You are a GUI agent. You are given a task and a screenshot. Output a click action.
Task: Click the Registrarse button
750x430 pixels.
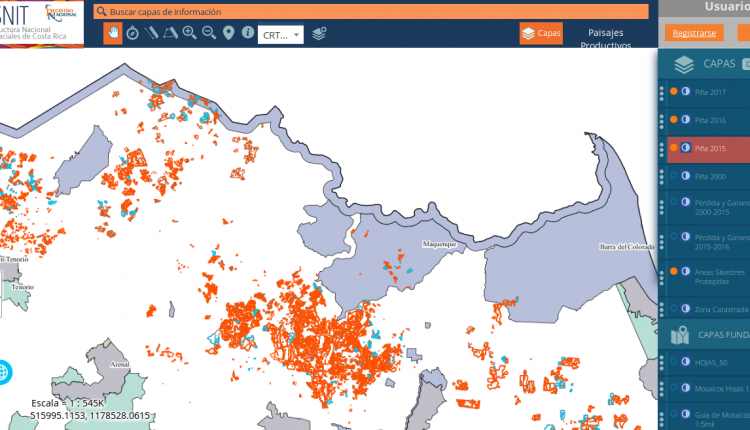point(694,33)
